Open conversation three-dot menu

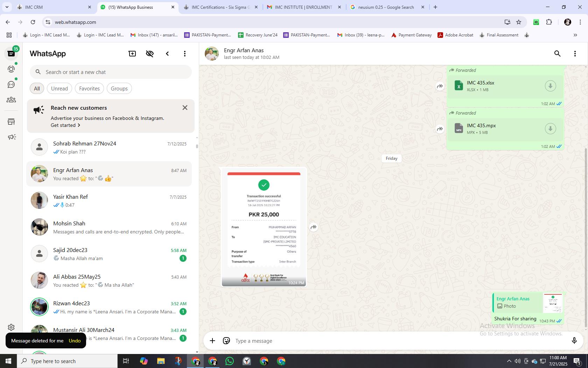(575, 54)
